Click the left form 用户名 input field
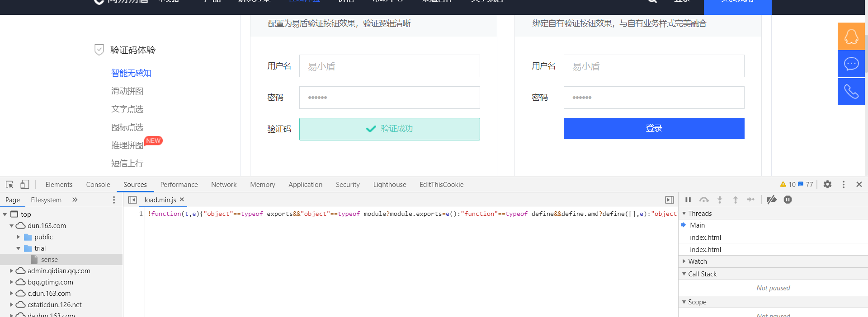Viewport: 868px width, 317px height. (390, 66)
